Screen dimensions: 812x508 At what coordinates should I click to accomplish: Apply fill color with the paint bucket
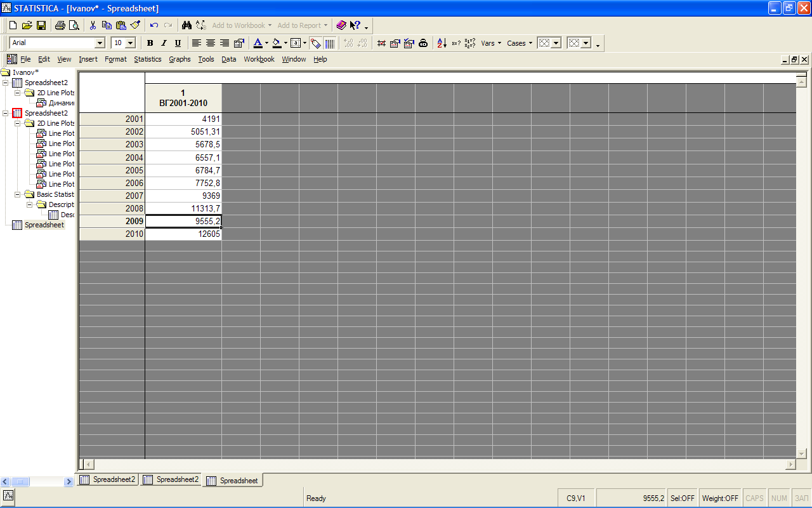pos(277,43)
